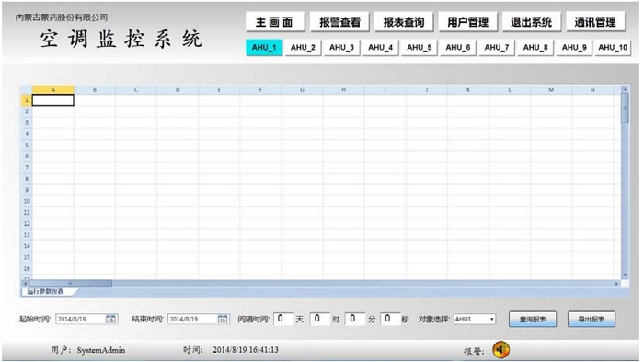The height and width of the screenshot is (362, 644).
Task: Click the SystemAdmin user text
Action: pyautogui.click(x=101, y=350)
